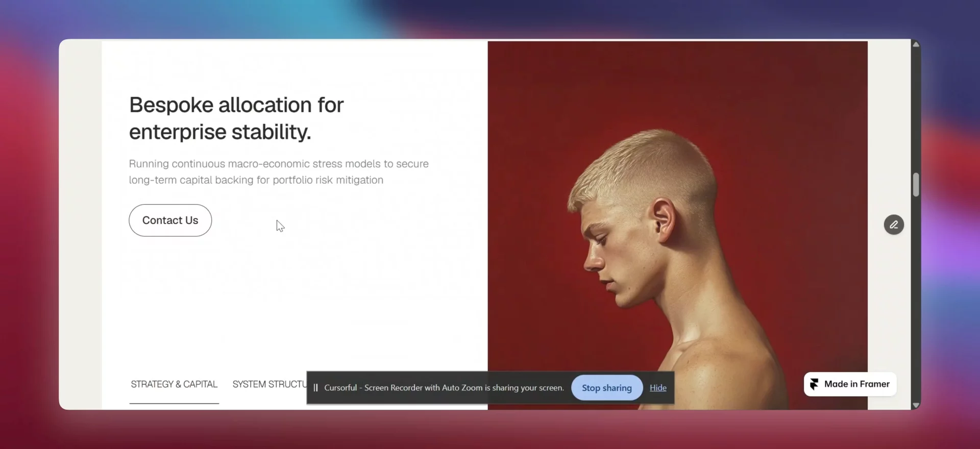Click the pencil edit icon
980x449 pixels.
pyautogui.click(x=894, y=224)
